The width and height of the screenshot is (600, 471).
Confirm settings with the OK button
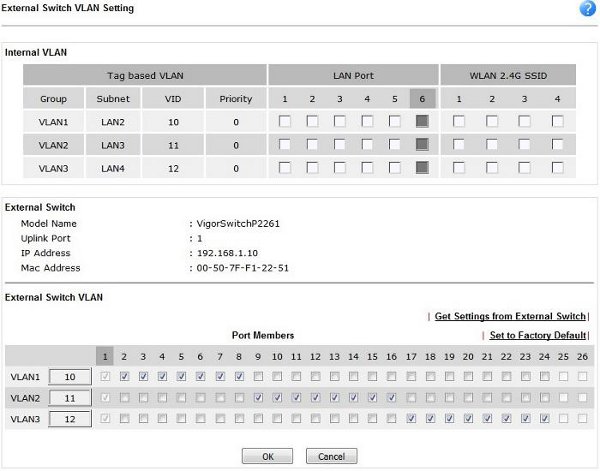coord(267,456)
